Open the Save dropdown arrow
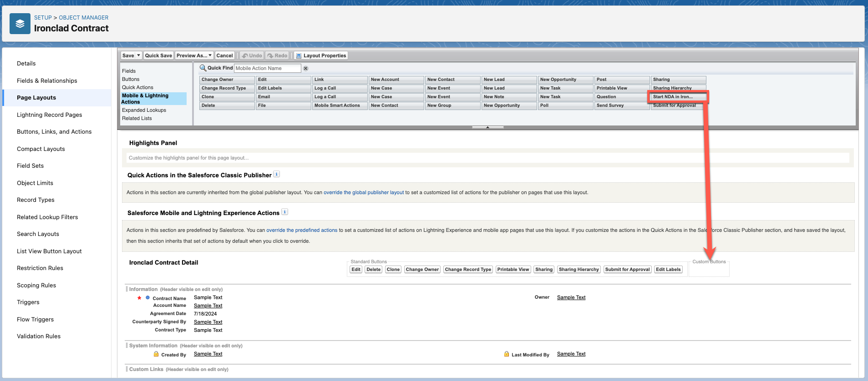 (139, 55)
